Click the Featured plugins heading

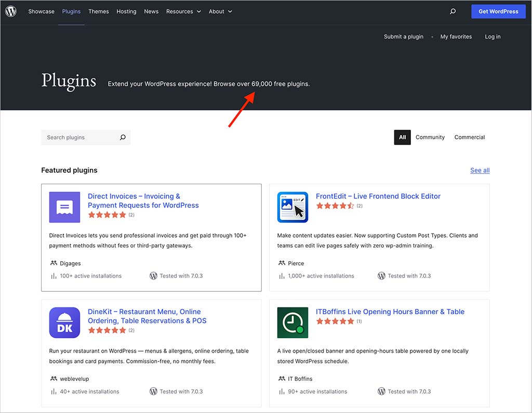pos(69,170)
